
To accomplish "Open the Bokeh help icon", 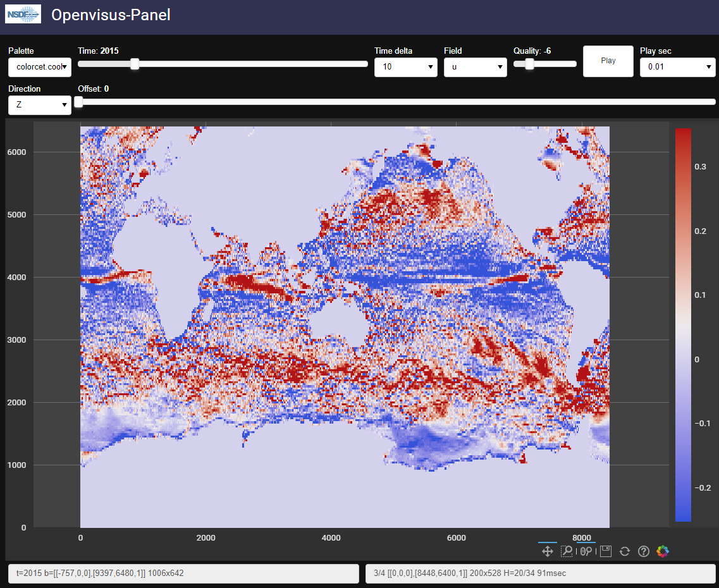I will pos(644,551).
